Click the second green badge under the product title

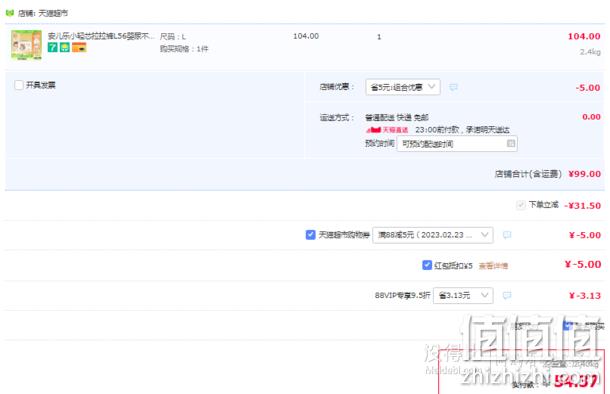[65, 47]
